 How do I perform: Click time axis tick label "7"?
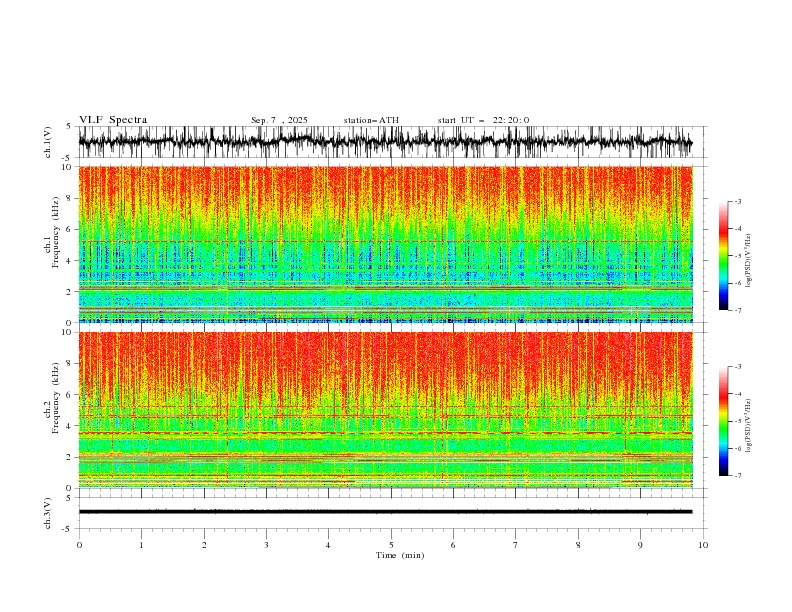tap(516, 545)
